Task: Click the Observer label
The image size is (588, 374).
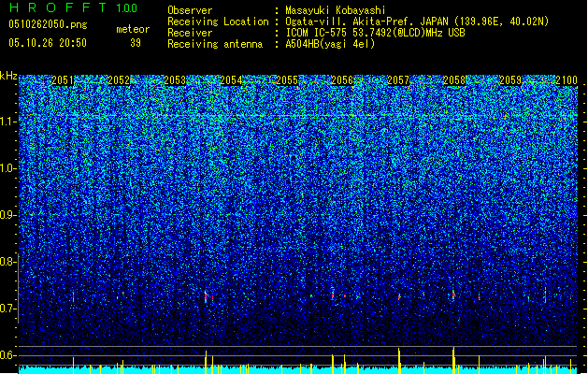Action: (x=190, y=10)
